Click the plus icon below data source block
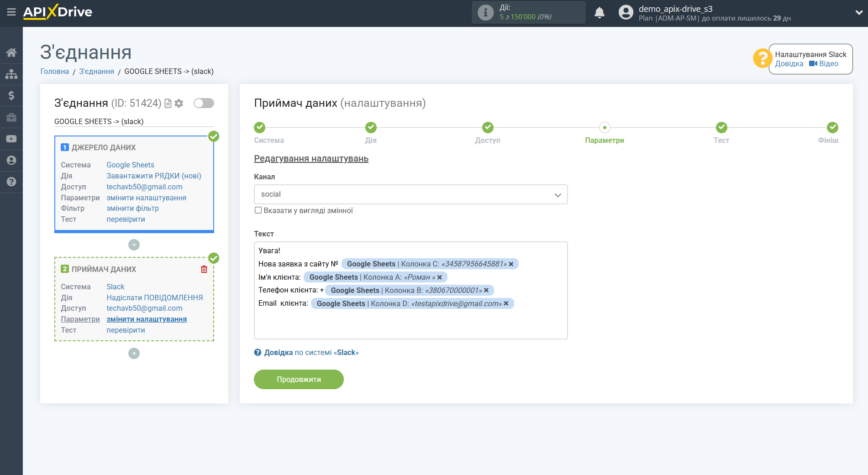This screenshot has width=868, height=475. [134, 245]
